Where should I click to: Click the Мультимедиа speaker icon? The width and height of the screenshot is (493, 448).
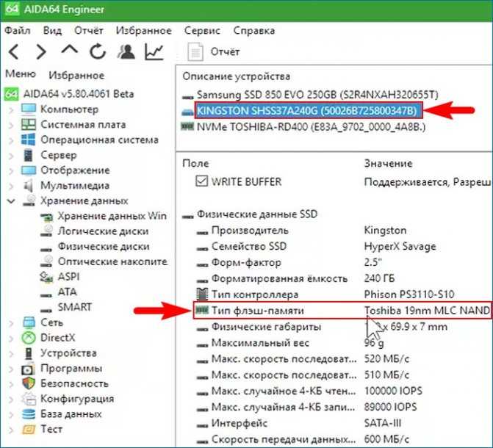pyautogui.click(x=29, y=186)
